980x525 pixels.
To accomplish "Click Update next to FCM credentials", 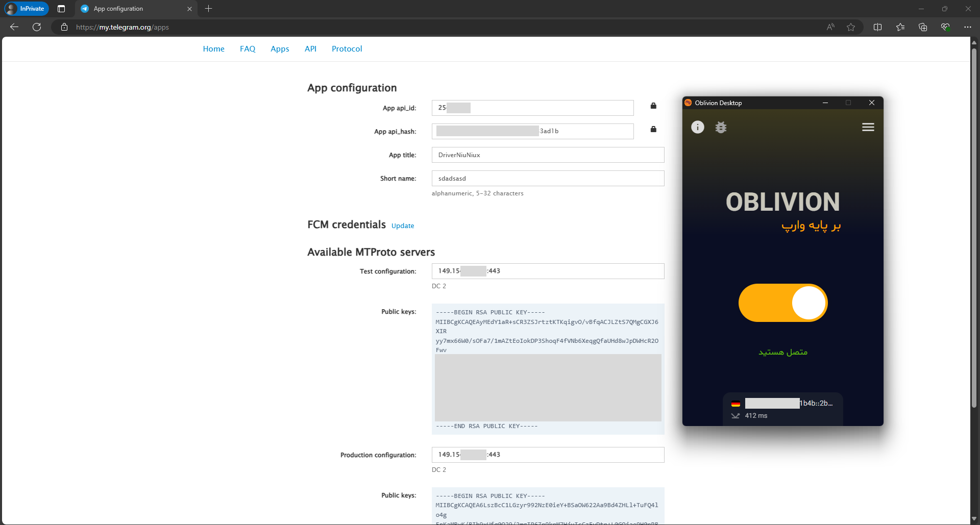I will [403, 226].
